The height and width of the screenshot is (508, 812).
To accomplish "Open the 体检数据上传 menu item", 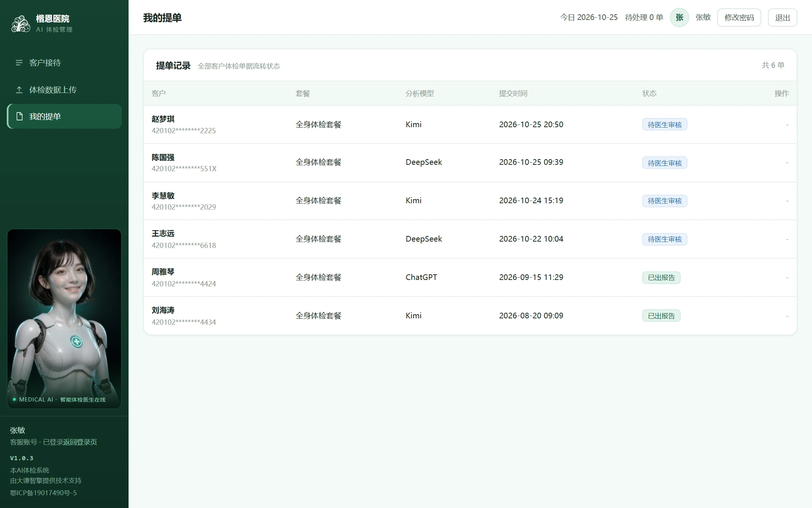I will pyautogui.click(x=64, y=90).
